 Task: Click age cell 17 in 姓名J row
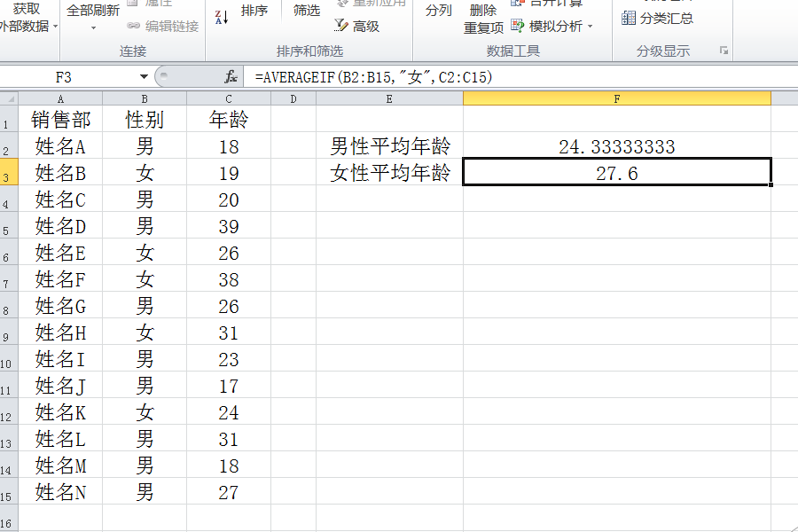229,385
